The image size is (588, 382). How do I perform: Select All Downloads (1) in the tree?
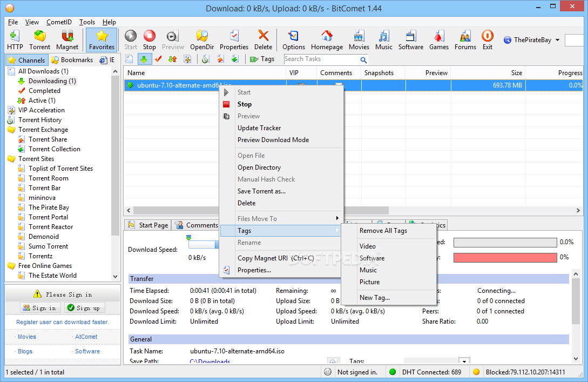click(x=43, y=71)
